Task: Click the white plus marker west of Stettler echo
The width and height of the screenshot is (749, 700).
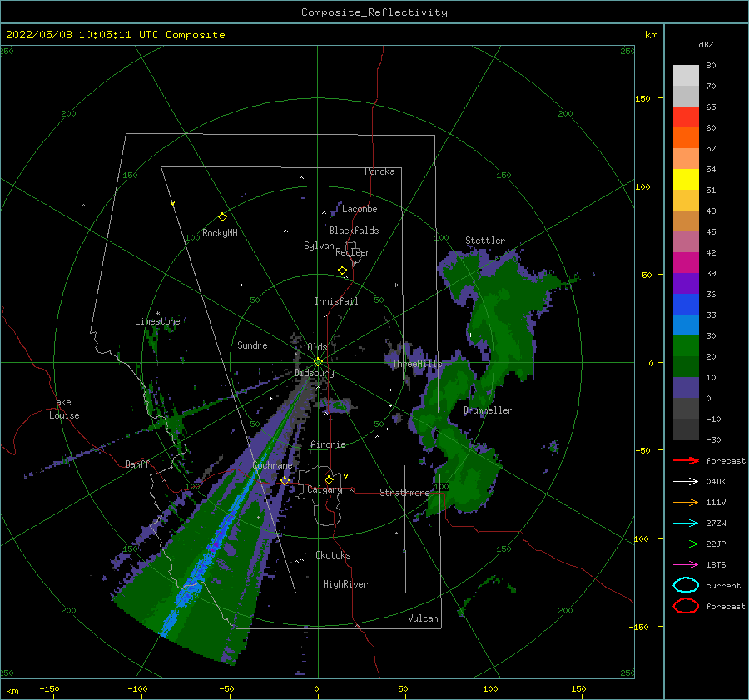Action: (470, 335)
